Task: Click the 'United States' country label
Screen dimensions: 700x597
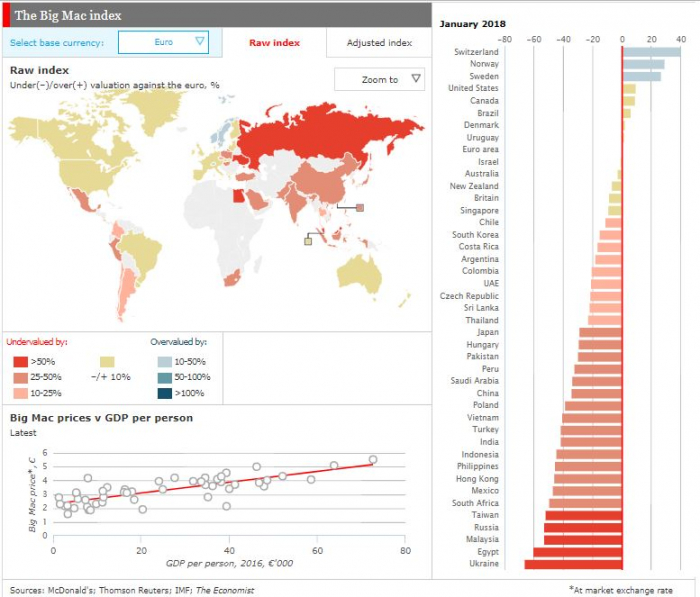Action: point(473,88)
